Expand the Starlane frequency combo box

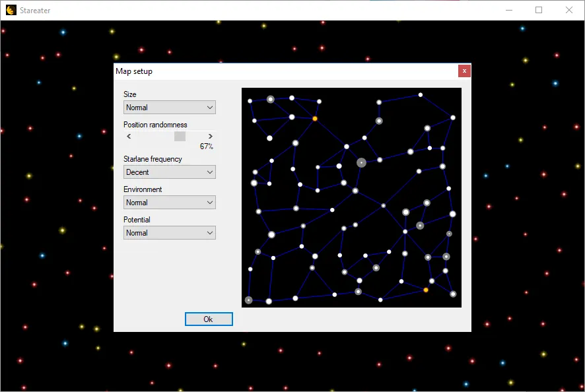click(x=170, y=172)
